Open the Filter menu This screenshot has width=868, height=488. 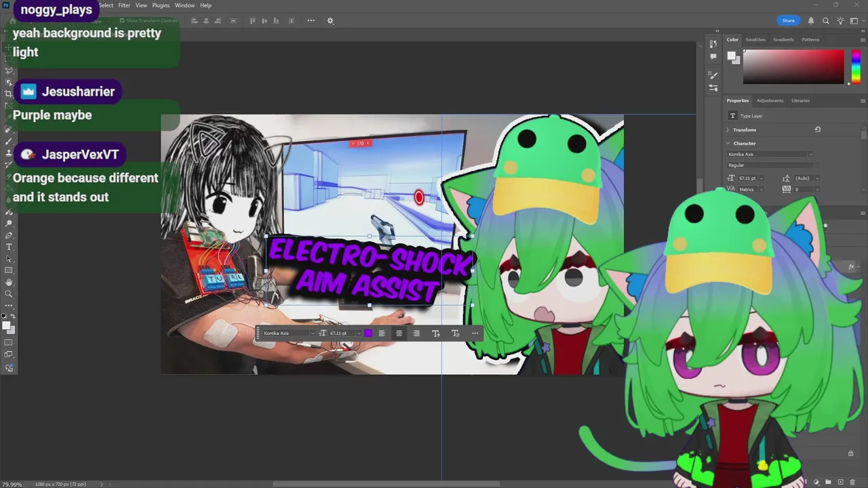tap(124, 5)
